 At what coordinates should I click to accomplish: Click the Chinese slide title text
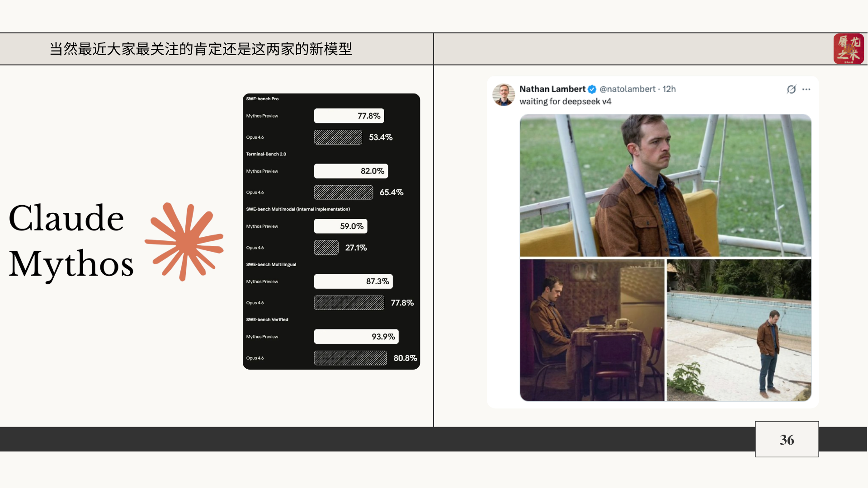pos(201,49)
